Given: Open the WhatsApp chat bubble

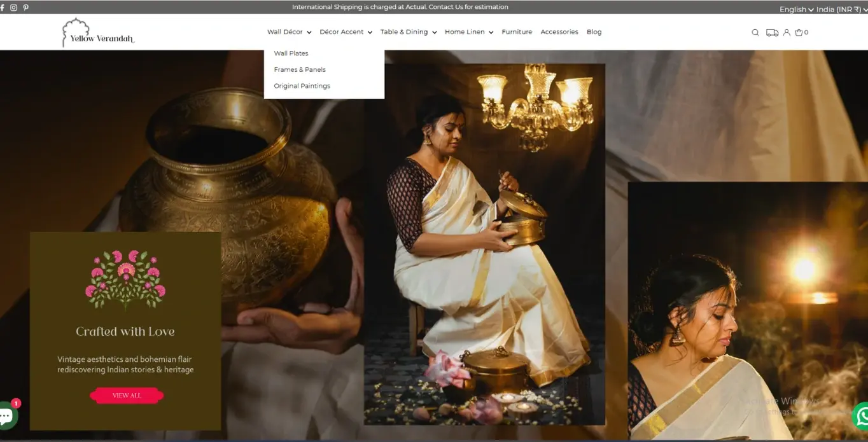Looking at the screenshot, I should [x=861, y=416].
